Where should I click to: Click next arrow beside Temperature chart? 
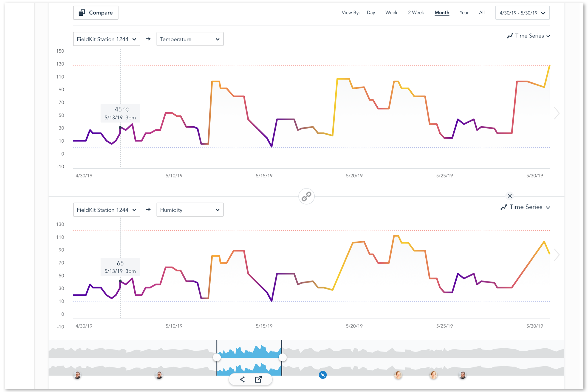(557, 113)
